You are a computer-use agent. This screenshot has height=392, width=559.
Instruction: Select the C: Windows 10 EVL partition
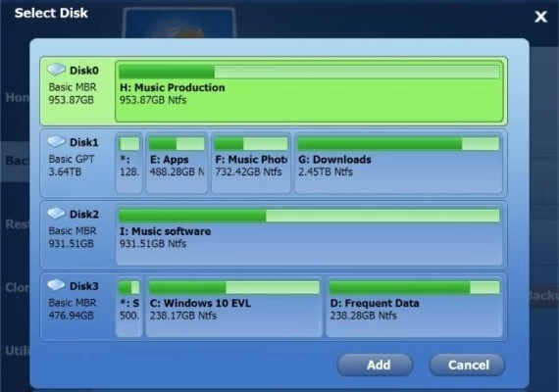[x=234, y=307]
